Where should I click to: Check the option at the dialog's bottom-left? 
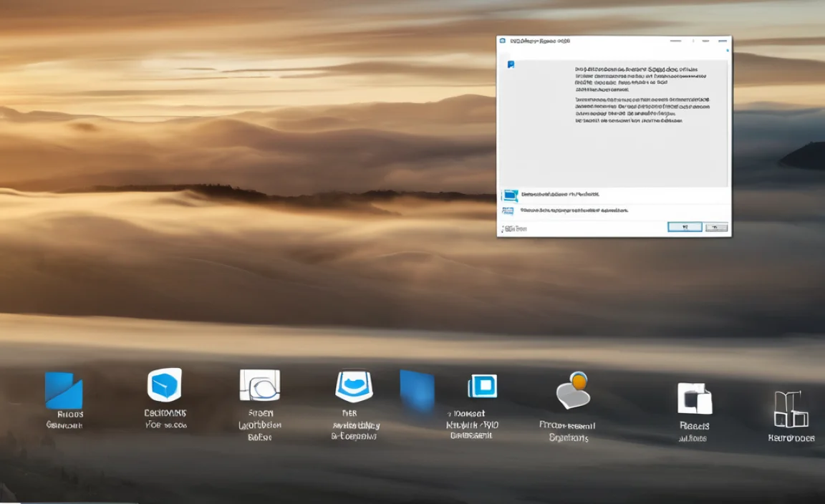tap(503, 228)
